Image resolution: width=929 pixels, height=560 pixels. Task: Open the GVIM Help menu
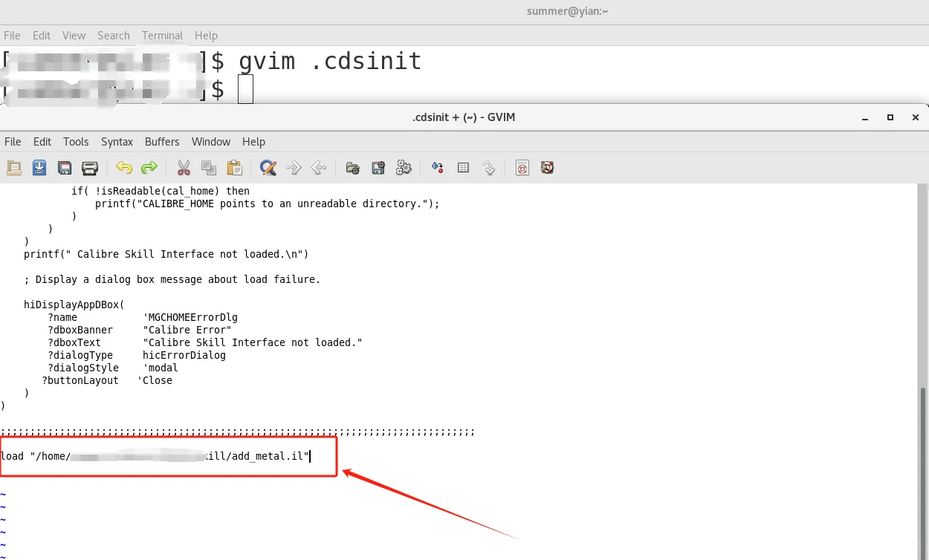click(253, 141)
